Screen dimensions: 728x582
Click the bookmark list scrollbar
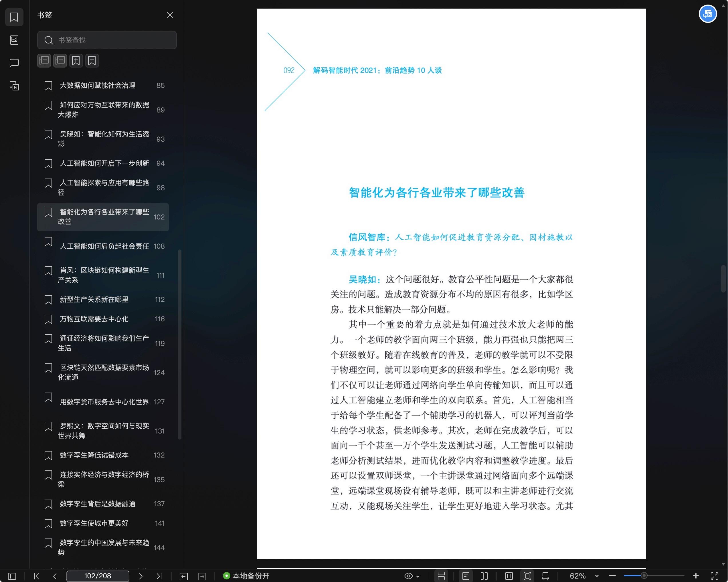[x=180, y=344]
